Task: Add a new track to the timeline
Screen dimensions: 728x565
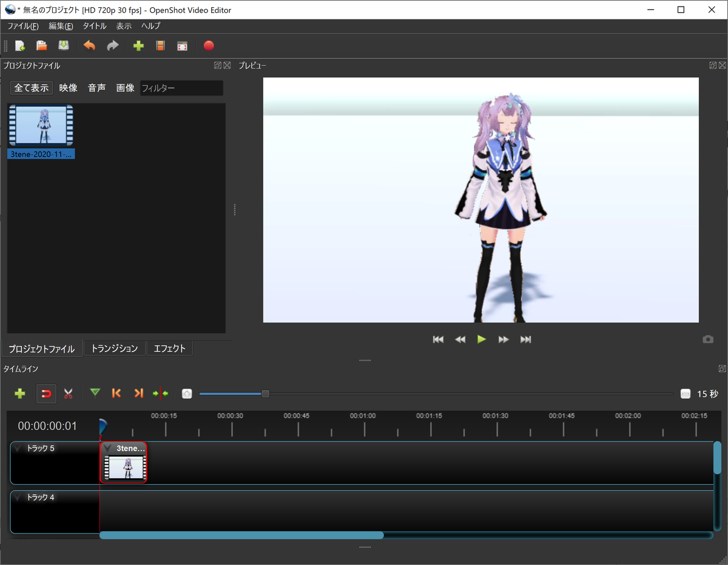Action: tap(20, 393)
